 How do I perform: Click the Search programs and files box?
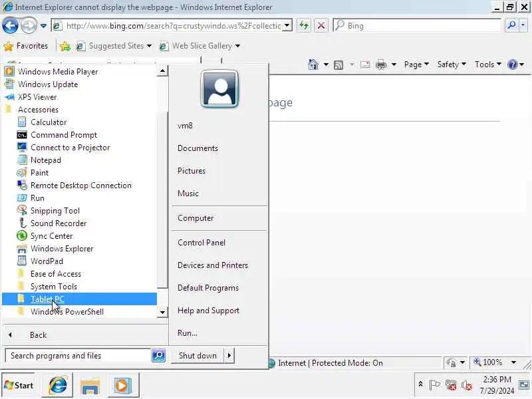point(78,355)
